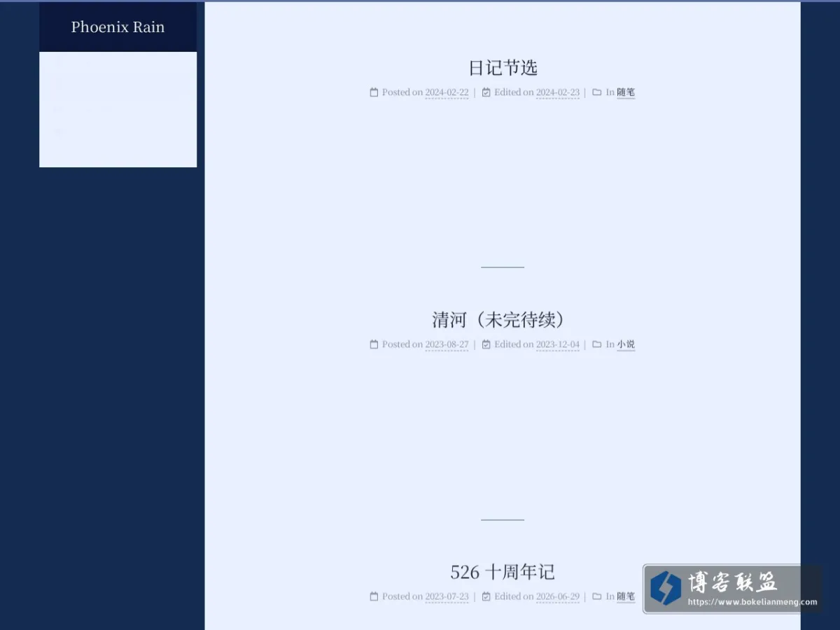Click the folder icon before the 小说 category
840x630 pixels.
click(597, 344)
